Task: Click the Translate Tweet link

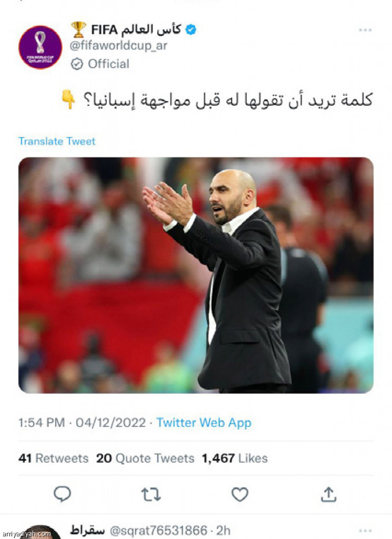Action: click(57, 141)
